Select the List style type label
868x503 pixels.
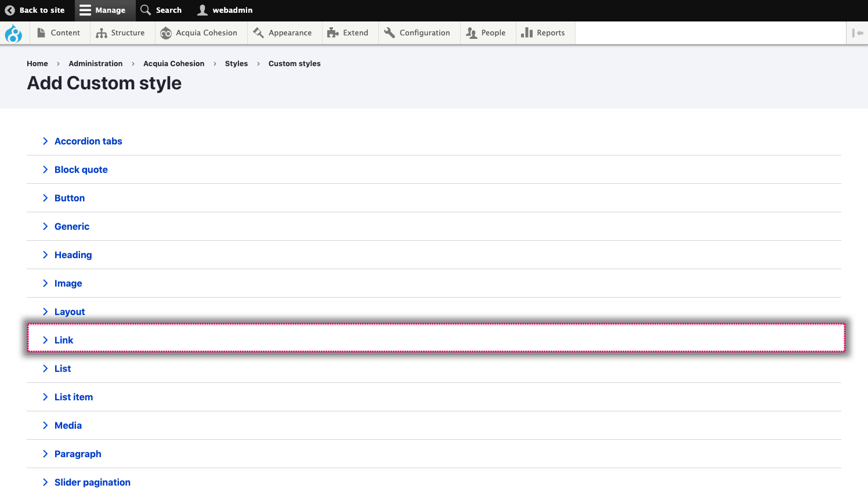point(63,368)
